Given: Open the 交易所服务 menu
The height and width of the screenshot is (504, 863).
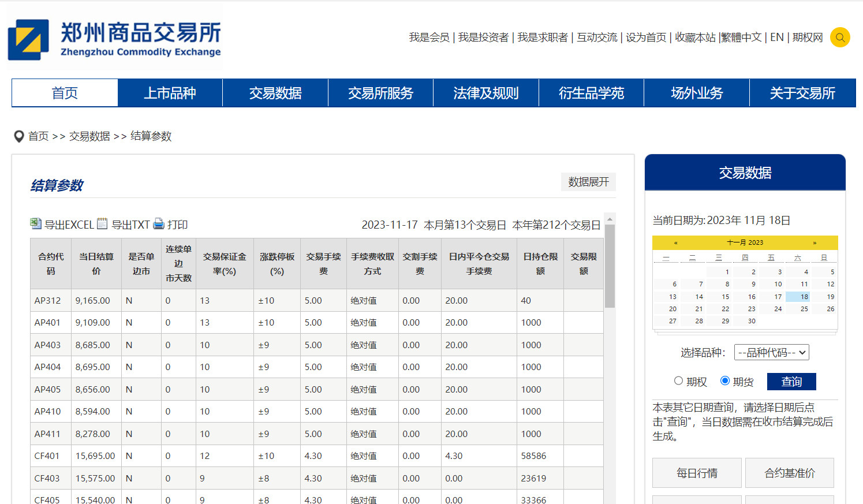Looking at the screenshot, I should [x=380, y=93].
